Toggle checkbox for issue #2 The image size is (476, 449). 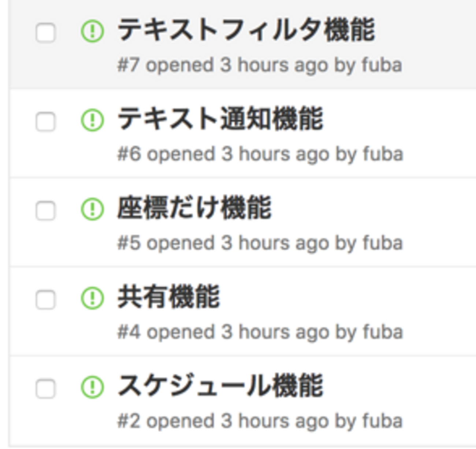pos(46,389)
